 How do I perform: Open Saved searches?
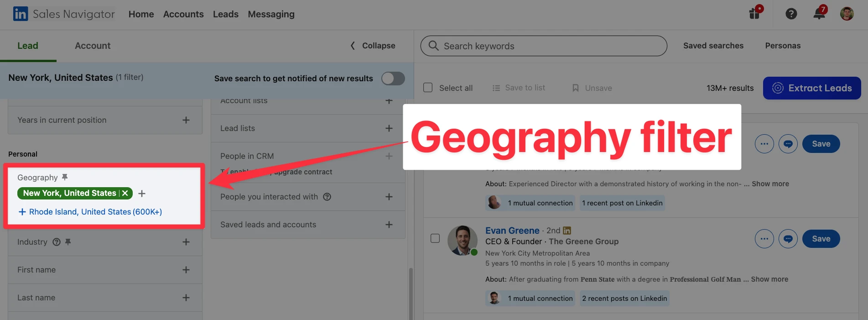coord(713,46)
